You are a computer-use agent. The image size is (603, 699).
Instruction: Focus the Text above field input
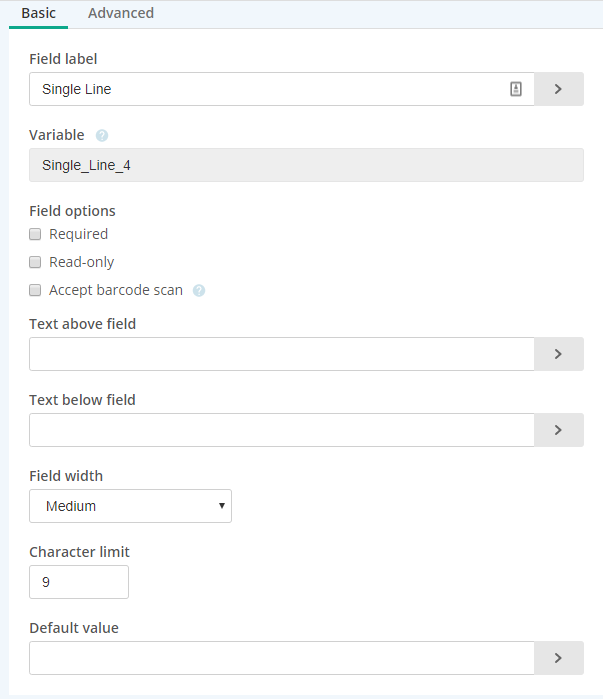point(282,354)
